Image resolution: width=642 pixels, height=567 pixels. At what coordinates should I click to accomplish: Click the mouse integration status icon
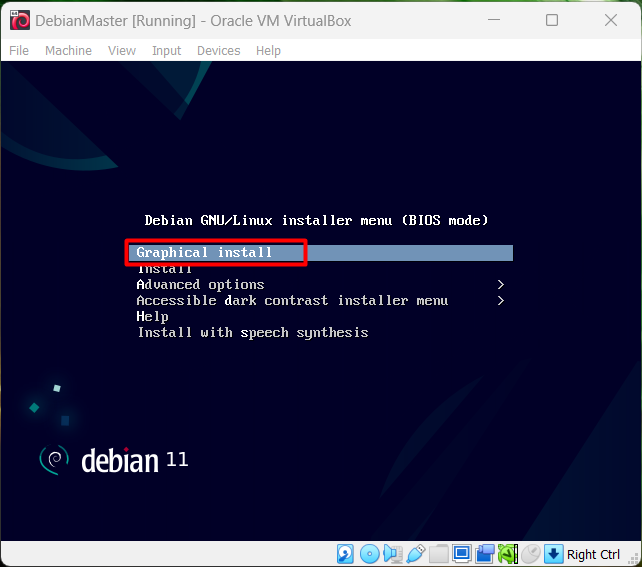point(531,554)
